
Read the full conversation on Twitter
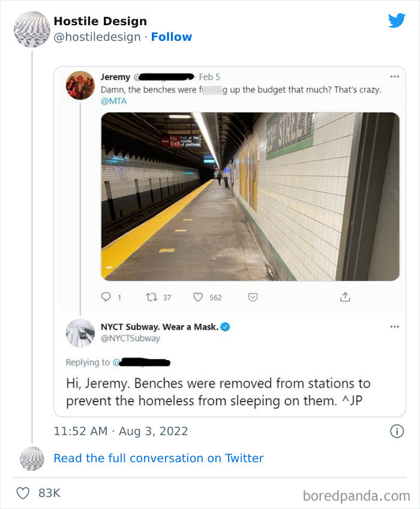tap(158, 458)
